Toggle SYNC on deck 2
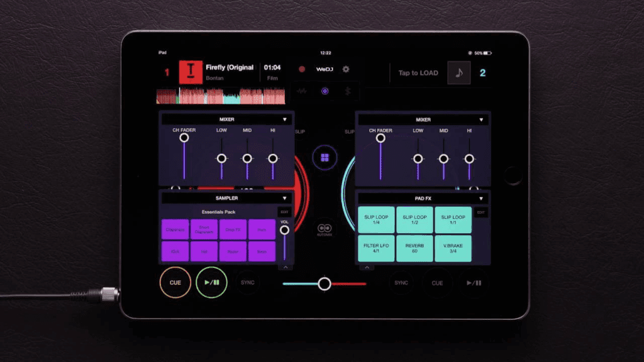 point(401,283)
